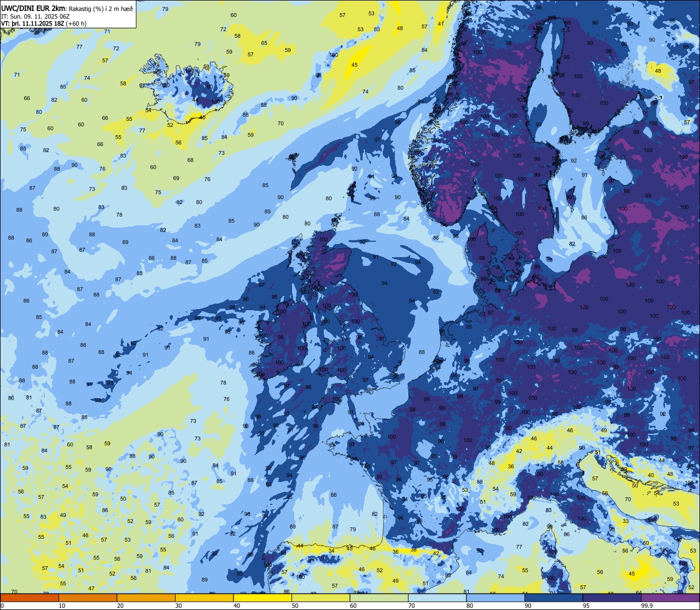Click the legend tick label '60'
The image size is (700, 610).
point(353,606)
